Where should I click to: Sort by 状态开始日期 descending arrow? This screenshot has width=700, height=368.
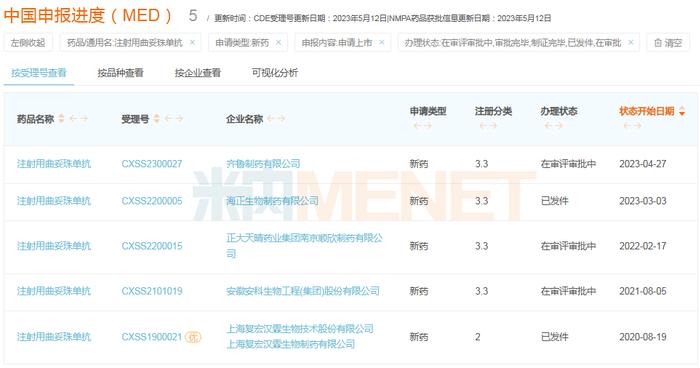coord(682,114)
